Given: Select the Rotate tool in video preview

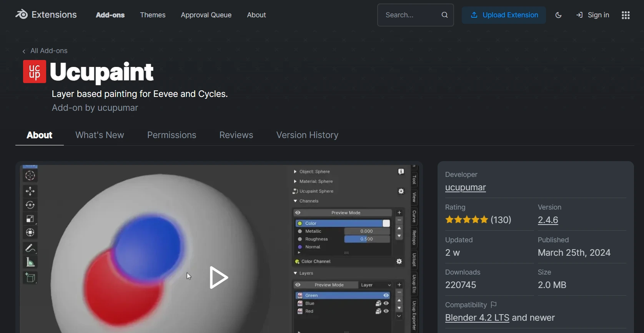Looking at the screenshot, I should [x=30, y=205].
